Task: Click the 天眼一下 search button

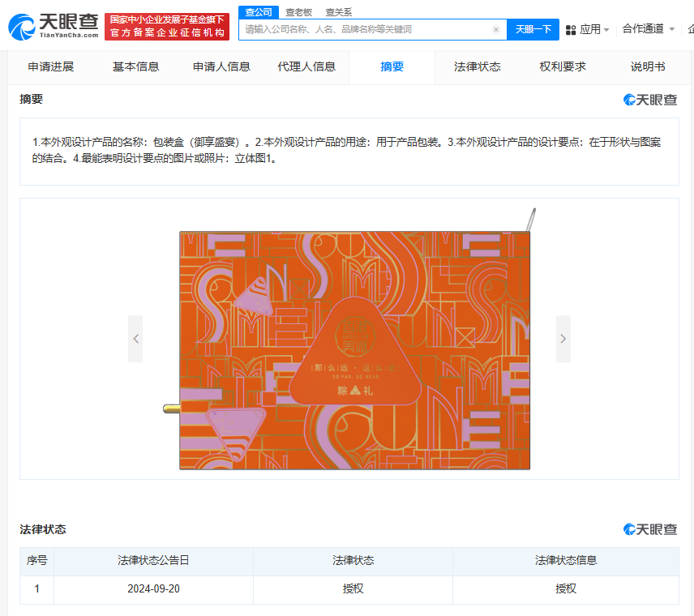Action: 533,28
